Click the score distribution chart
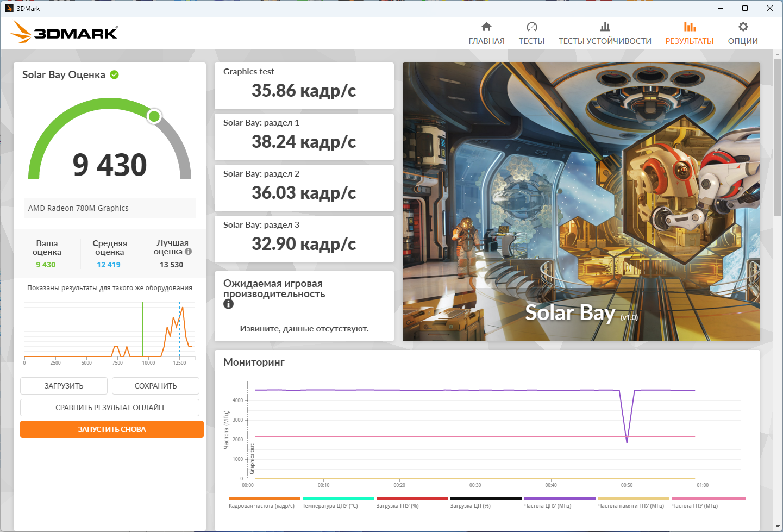The image size is (783, 532). point(109,333)
